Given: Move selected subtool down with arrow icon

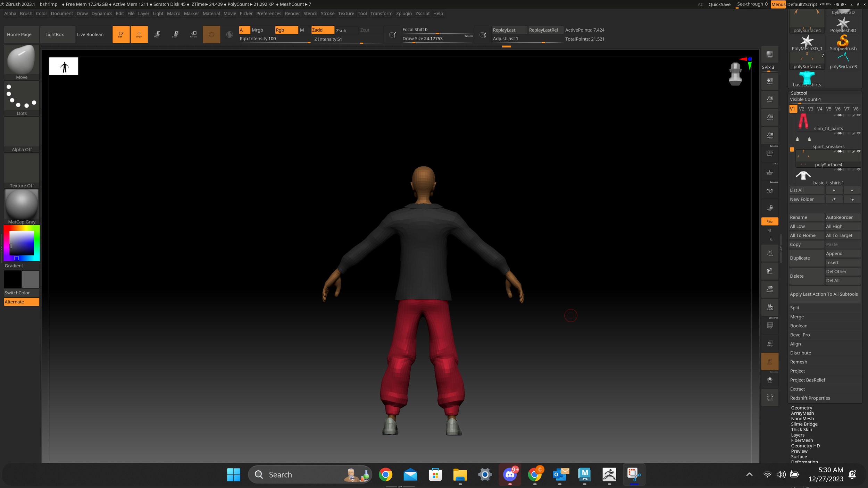Looking at the screenshot, I should point(852,190).
